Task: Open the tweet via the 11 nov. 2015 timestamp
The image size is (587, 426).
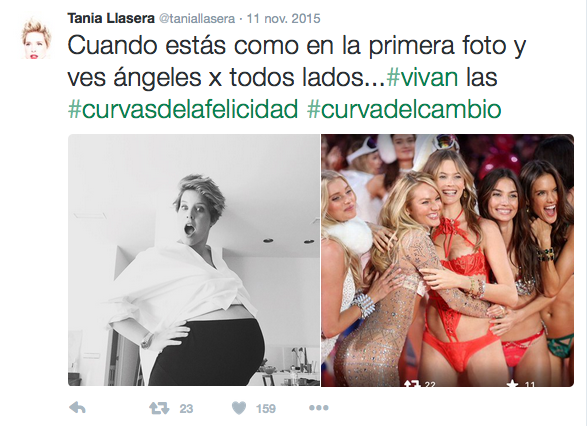Action: click(284, 18)
